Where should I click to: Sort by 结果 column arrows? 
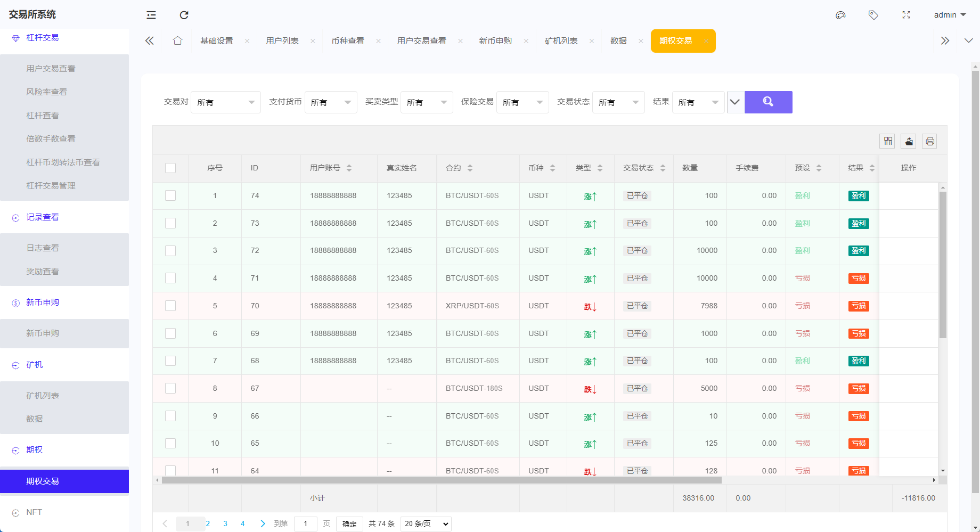coord(872,168)
